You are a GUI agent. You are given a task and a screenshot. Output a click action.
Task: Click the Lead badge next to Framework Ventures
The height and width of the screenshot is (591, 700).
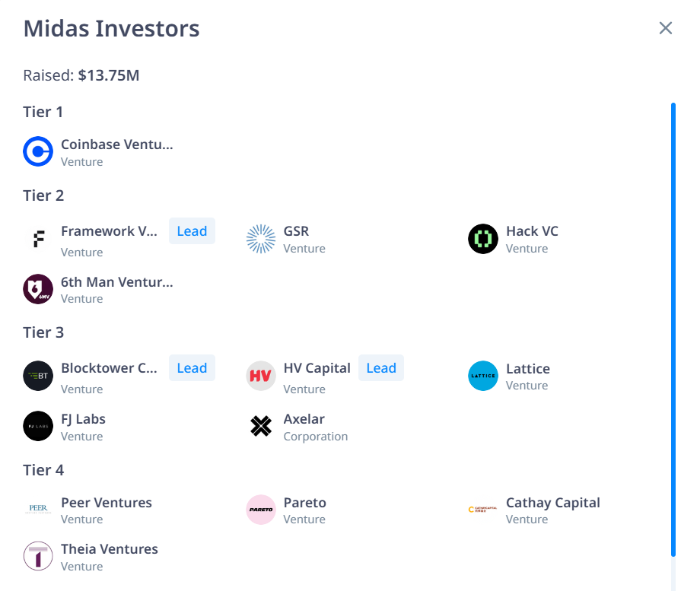192,231
